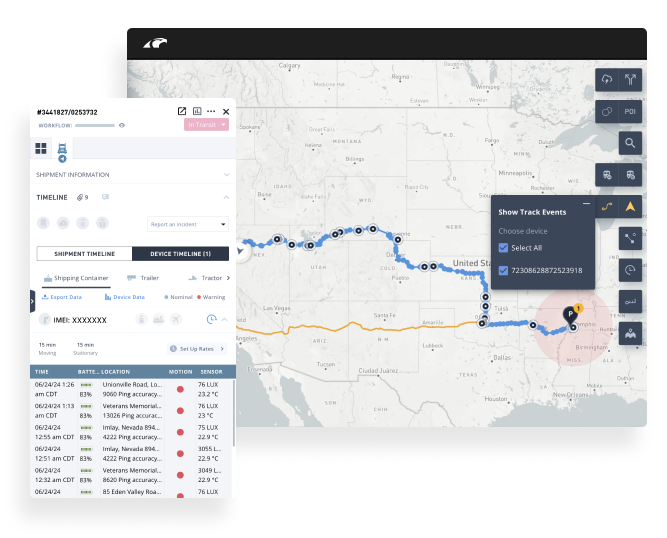Open the three-dot more options menu
The height and width of the screenshot is (538, 667).
211,111
